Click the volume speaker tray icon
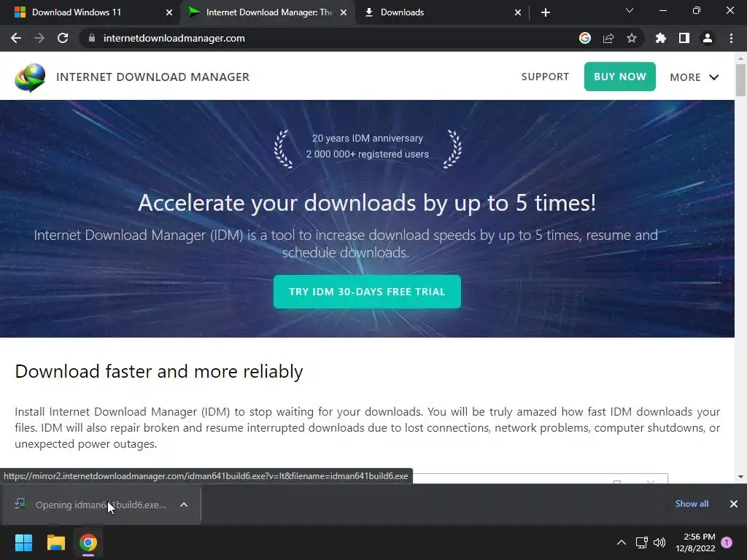This screenshot has width=747, height=560. point(659,542)
